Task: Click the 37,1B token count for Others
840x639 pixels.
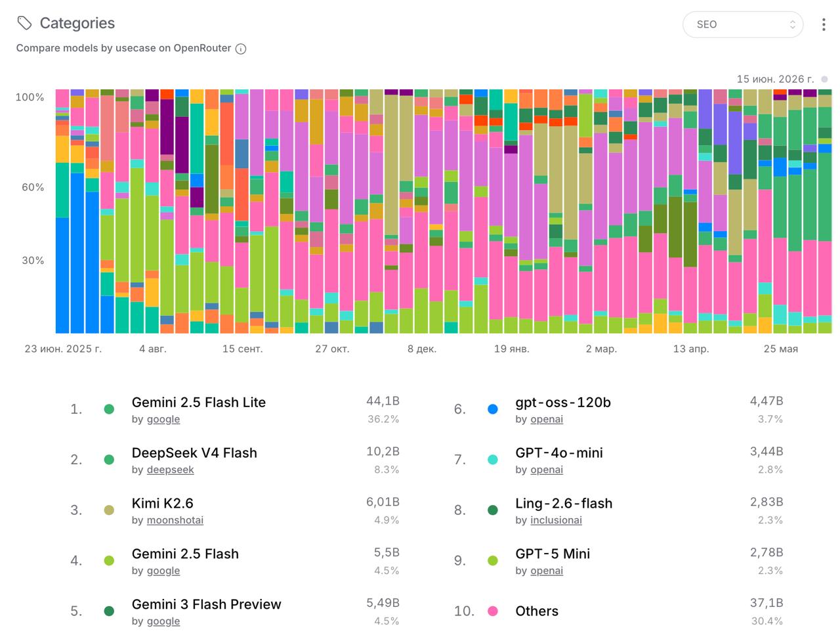Action: [x=766, y=603]
